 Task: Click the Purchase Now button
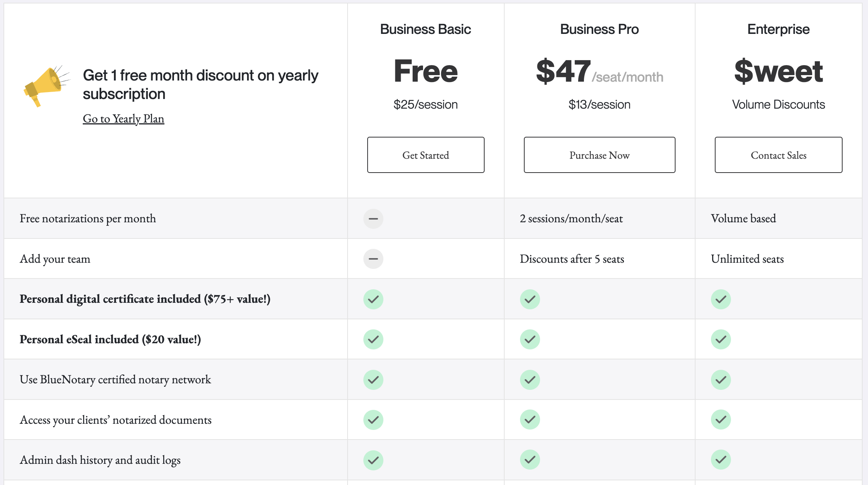pyautogui.click(x=599, y=155)
